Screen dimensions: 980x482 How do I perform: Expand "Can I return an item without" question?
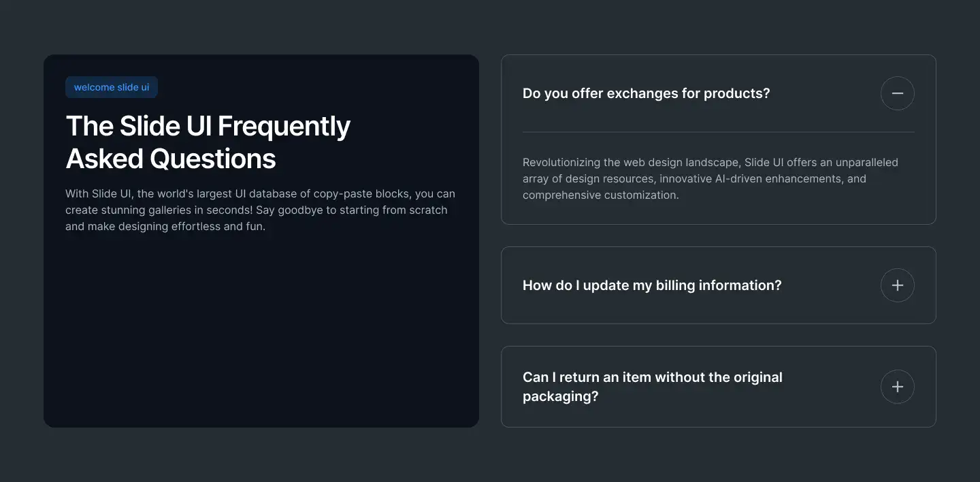652,377
